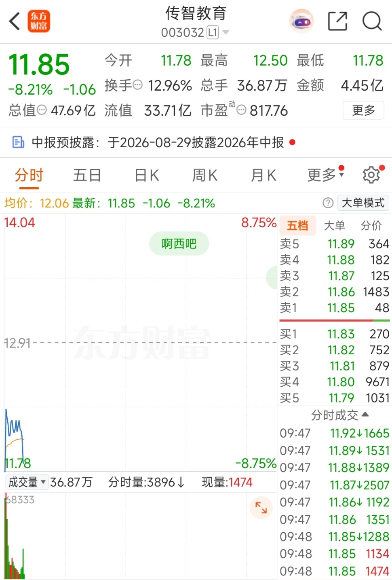Tap the 啊西吧 bubble on chart
Image resolution: width=392 pixels, height=580 pixels.
point(179,243)
